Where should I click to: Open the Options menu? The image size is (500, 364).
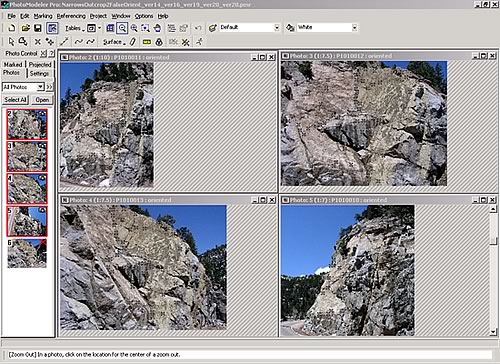[144, 16]
